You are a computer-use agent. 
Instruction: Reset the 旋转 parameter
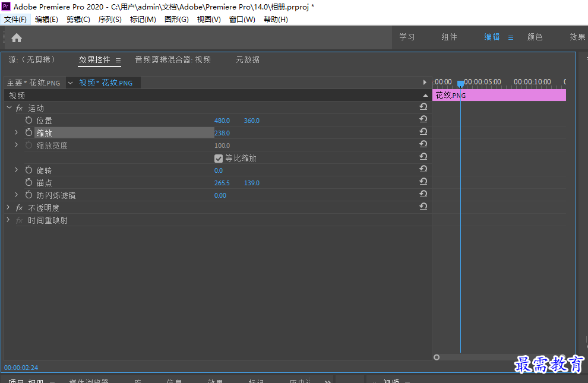tap(423, 169)
